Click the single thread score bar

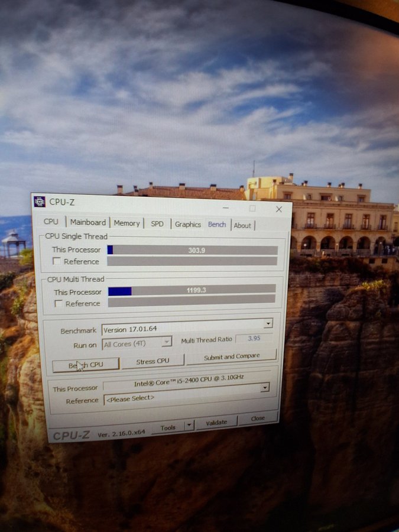point(192,250)
